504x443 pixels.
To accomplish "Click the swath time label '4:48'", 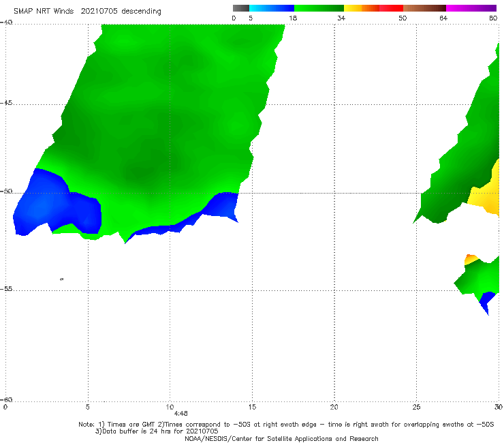I will click(x=181, y=414).
